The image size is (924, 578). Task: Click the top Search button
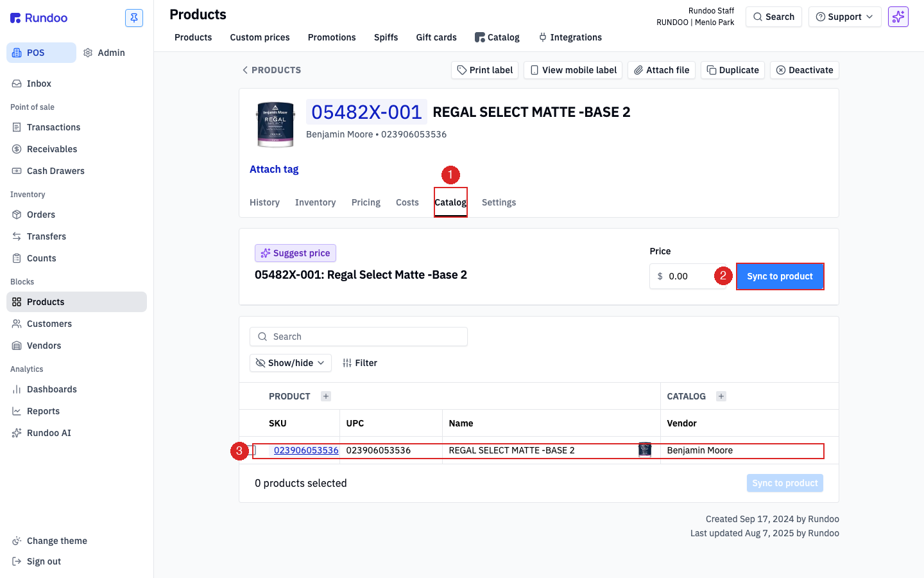(x=774, y=17)
